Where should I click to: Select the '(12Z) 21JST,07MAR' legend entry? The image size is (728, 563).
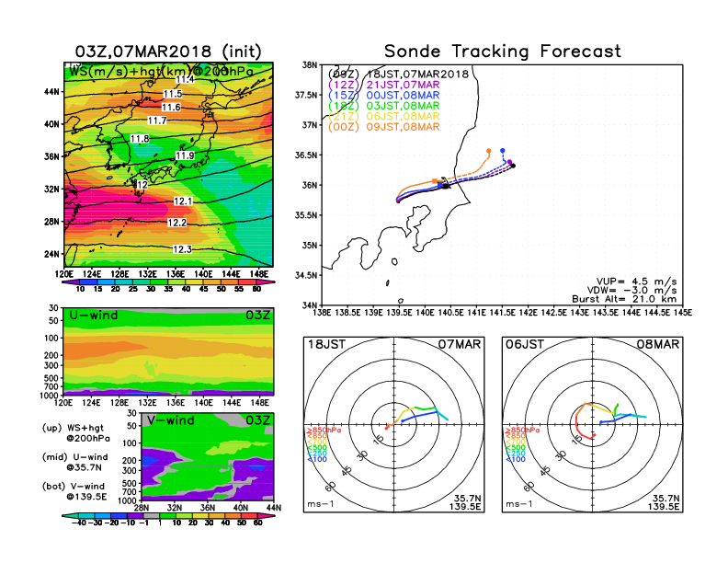pos(384,85)
